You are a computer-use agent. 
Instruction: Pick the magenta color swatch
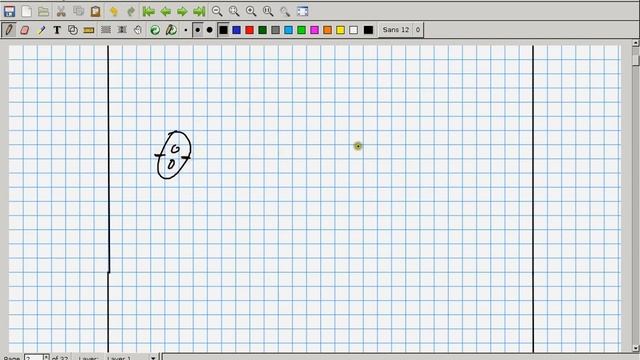click(x=315, y=30)
